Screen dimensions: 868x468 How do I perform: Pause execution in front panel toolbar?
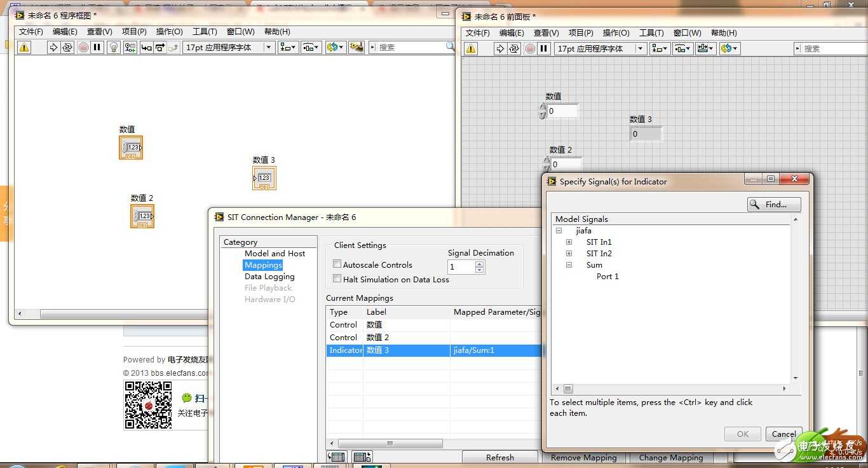(544, 48)
